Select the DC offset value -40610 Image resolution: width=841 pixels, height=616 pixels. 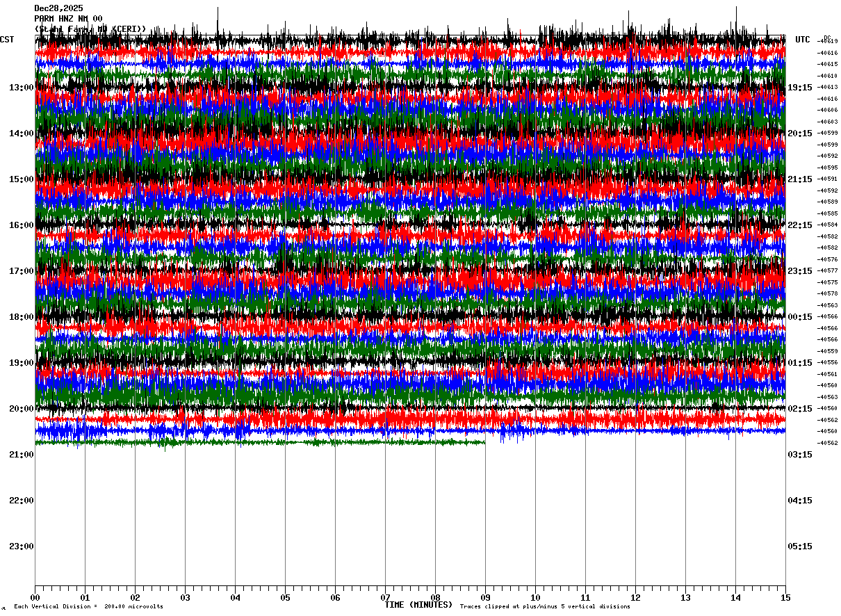(828, 76)
